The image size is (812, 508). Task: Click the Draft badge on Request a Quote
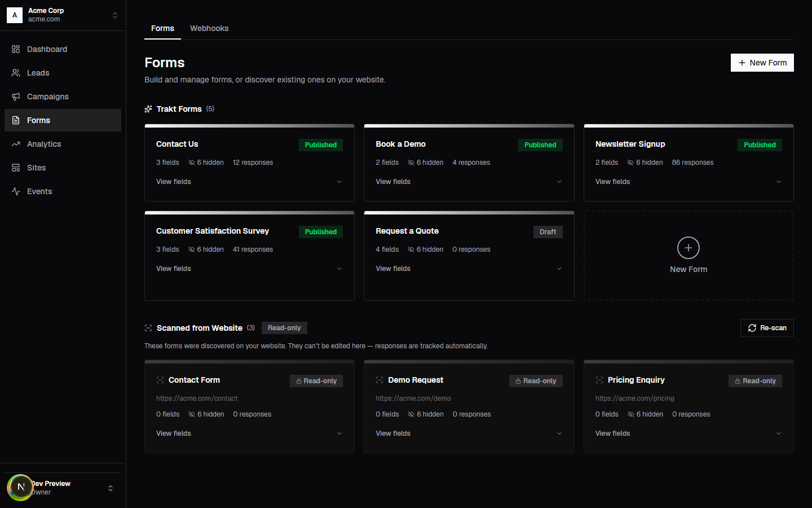tap(548, 232)
